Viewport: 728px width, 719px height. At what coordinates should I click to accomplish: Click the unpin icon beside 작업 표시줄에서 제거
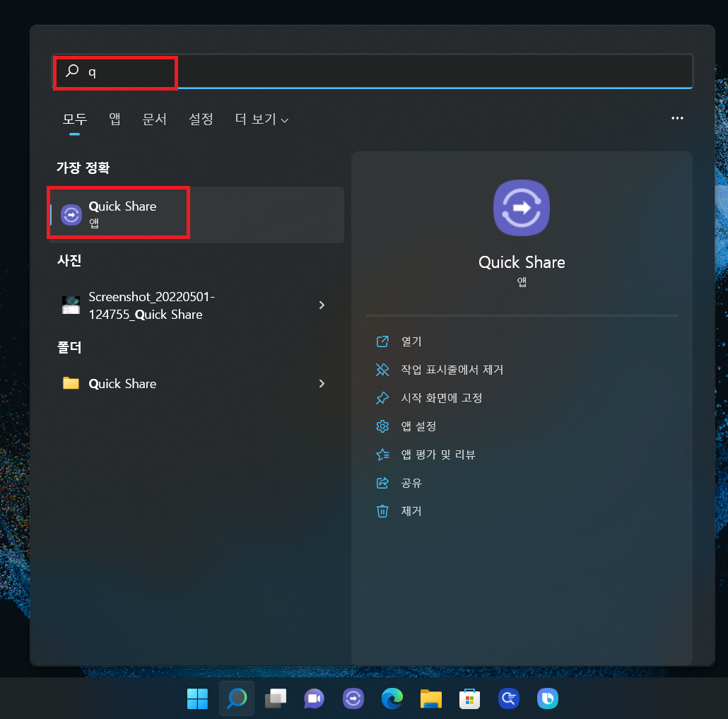tap(382, 370)
